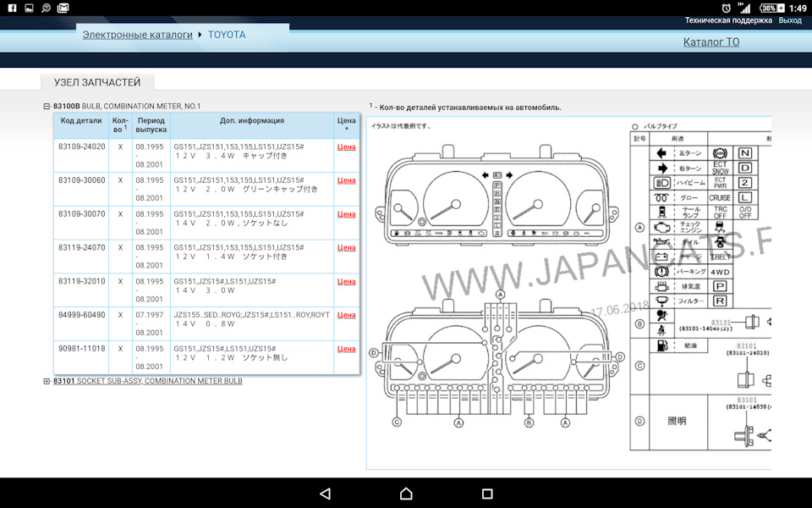Viewport: 812px width, 508px height.
Task: Open Электронные каталоги breadcrumb link
Action: click(x=137, y=35)
